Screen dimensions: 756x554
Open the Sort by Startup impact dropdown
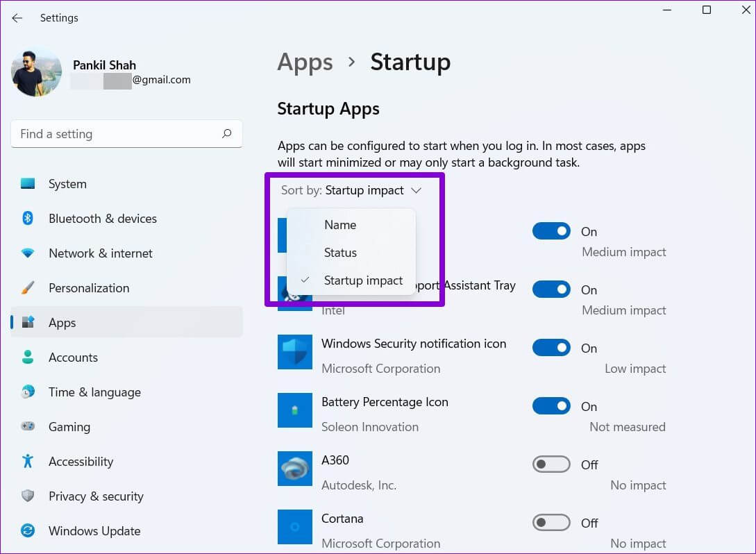[351, 190]
